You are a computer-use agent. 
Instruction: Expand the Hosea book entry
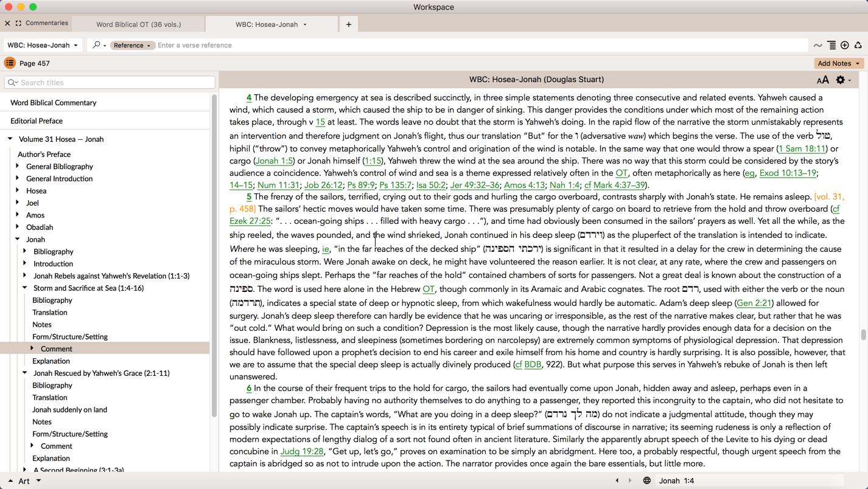tap(18, 190)
